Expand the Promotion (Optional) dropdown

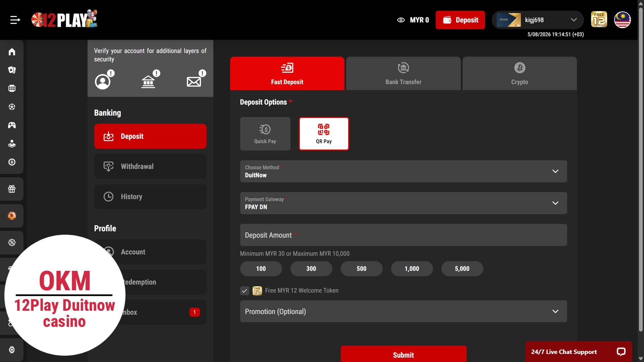404,311
